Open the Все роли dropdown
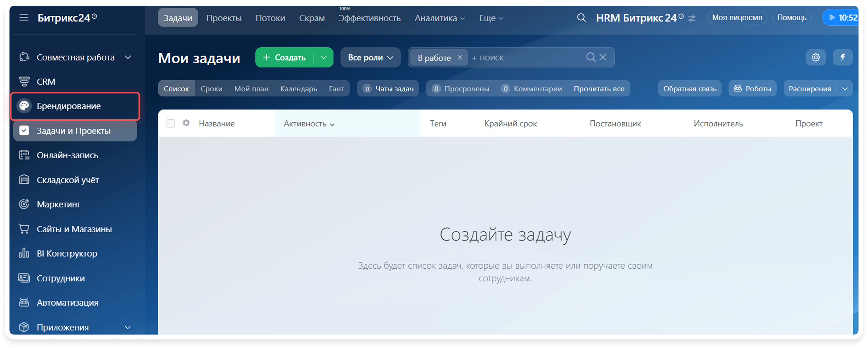Viewport: 868px width, 348px height. coord(370,57)
